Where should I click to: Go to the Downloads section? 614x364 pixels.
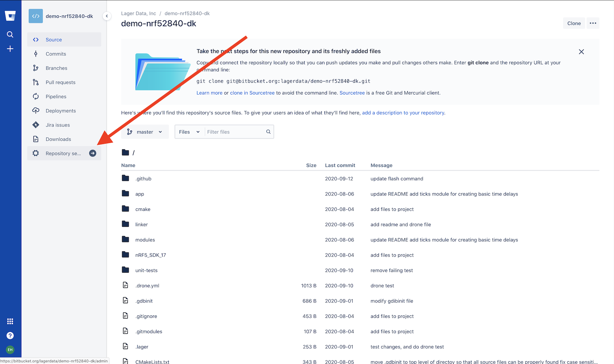(58, 139)
